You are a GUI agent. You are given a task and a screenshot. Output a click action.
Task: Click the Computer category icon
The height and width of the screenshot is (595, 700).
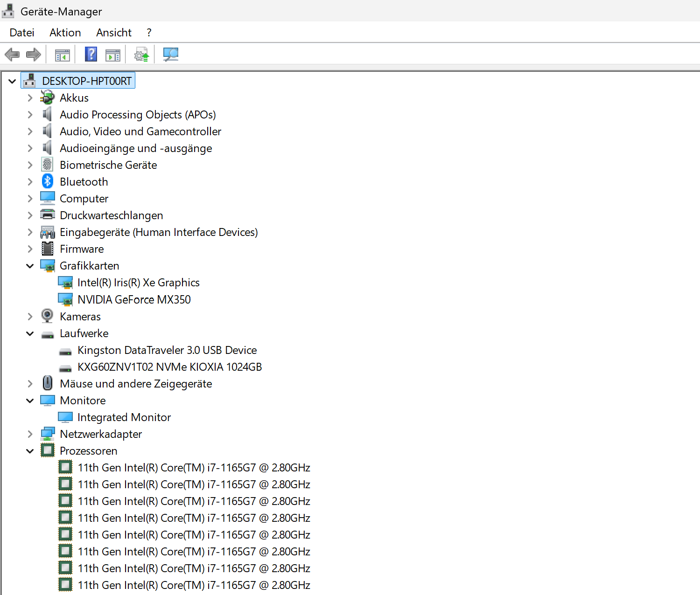tap(48, 198)
